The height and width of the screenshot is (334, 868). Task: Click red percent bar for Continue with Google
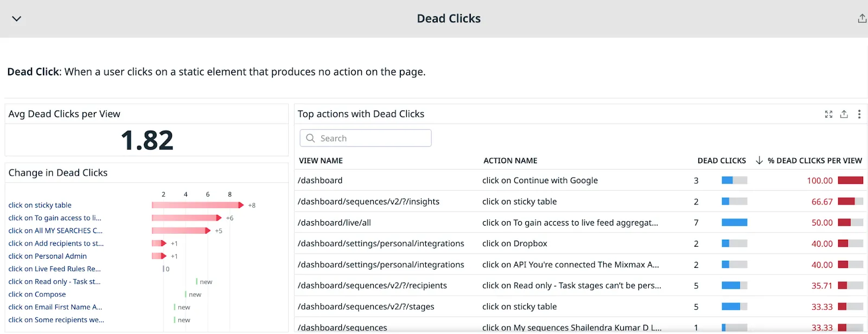click(x=851, y=180)
